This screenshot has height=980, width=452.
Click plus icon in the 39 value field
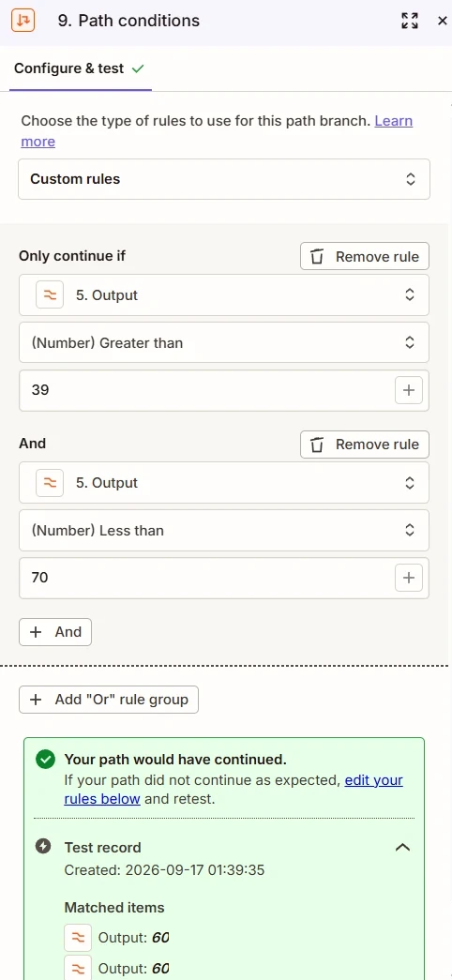(409, 391)
